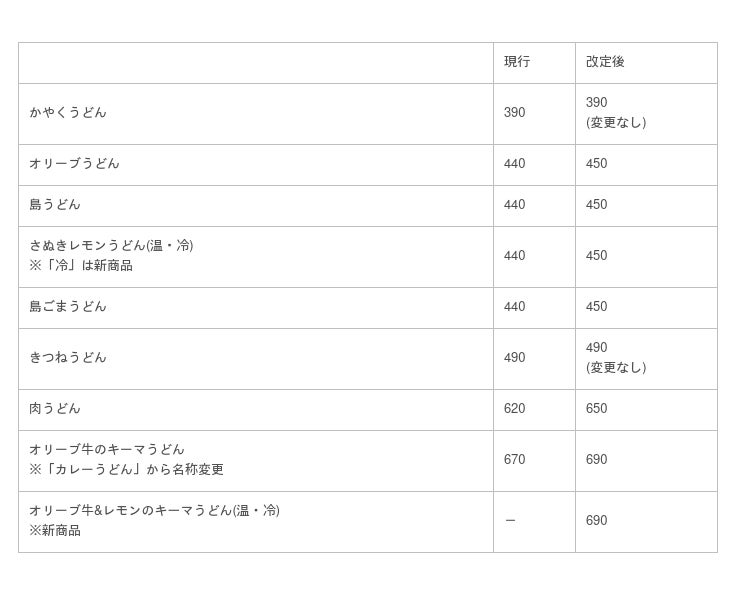Select the current price 670 cell
This screenshot has height=593, width=740.
(x=514, y=460)
